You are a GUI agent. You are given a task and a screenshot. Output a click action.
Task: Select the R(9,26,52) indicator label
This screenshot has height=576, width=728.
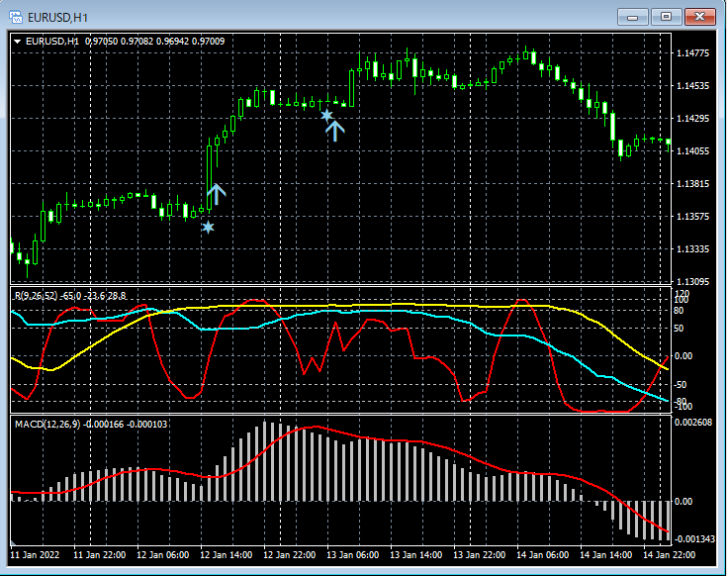(38, 295)
